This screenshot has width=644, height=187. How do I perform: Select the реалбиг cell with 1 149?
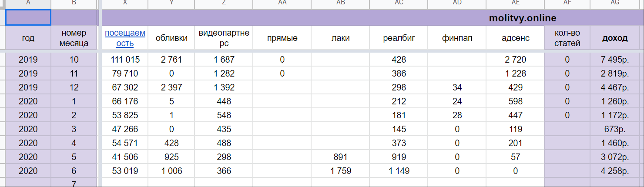(x=399, y=171)
